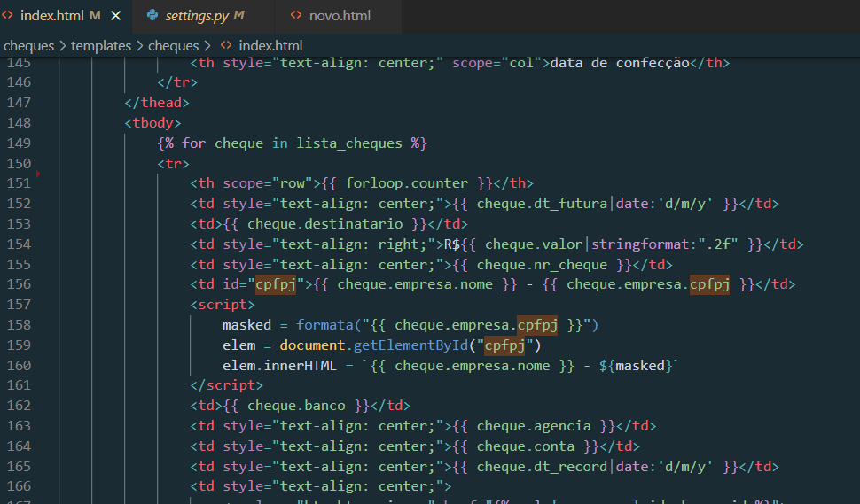The width and height of the screenshot is (860, 504).
Task: Click the </tr> tag on line 146
Action: 177,82
